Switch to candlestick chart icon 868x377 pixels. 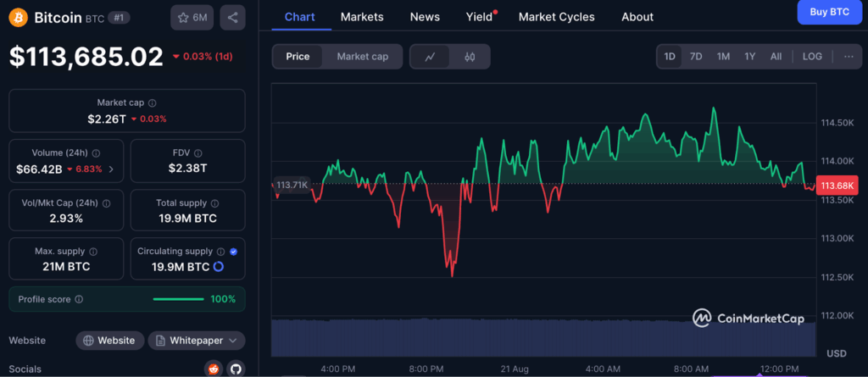pyautogui.click(x=470, y=57)
